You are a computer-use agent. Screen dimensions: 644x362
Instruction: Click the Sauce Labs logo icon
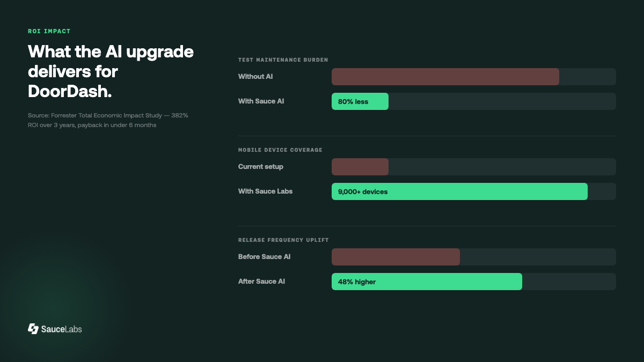coord(33,329)
